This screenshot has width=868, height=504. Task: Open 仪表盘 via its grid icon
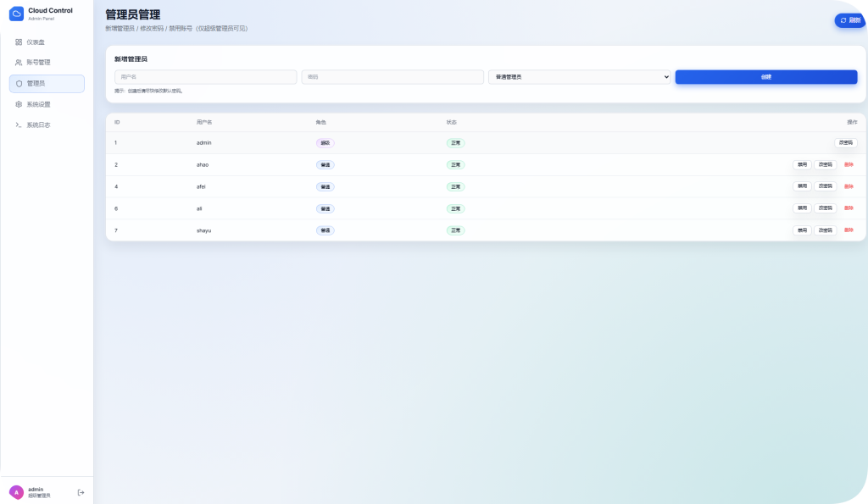tap(19, 42)
